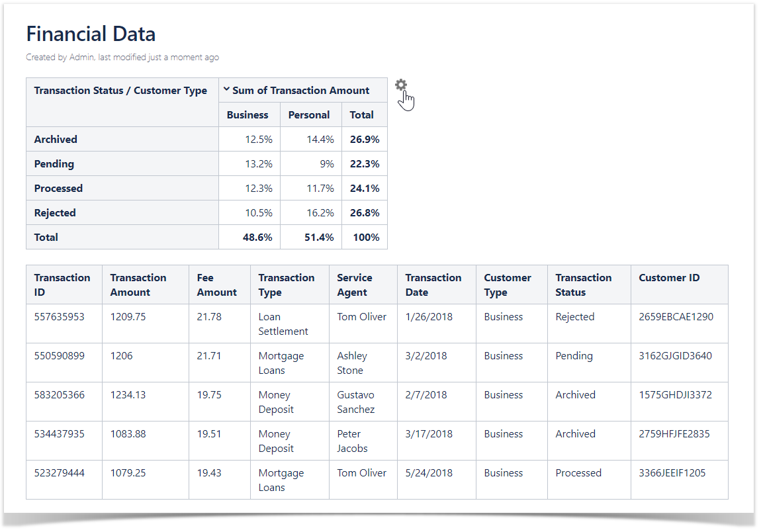Select the Personal column header in pivot
The height and width of the screenshot is (532, 763).
click(309, 115)
